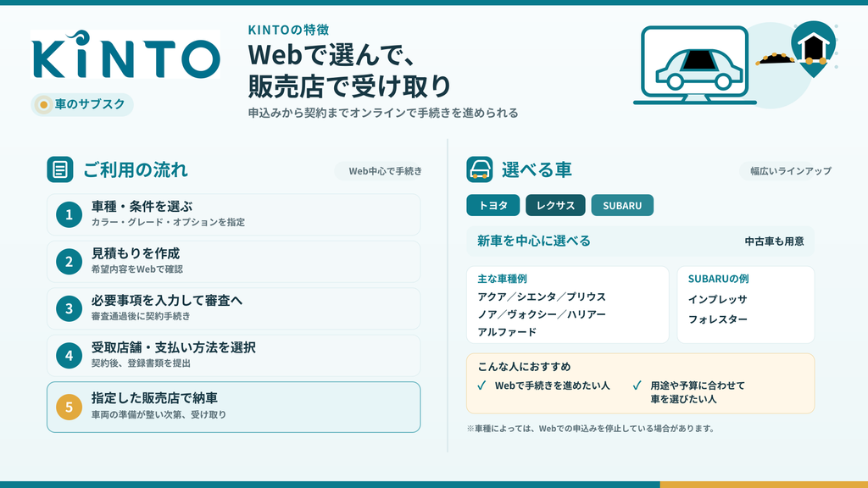Click the car icon beside 選べる車
Screen dimensions: 868x488
click(480, 169)
